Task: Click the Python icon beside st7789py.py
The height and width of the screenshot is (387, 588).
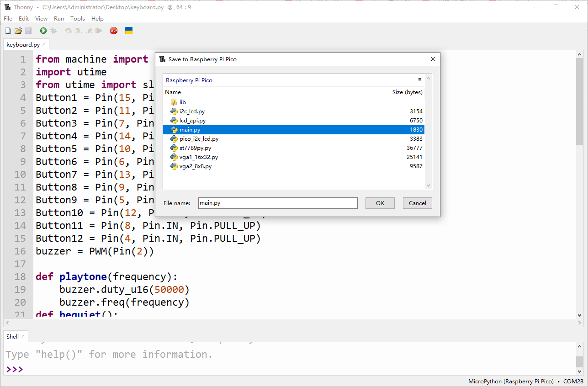Action: pos(174,148)
